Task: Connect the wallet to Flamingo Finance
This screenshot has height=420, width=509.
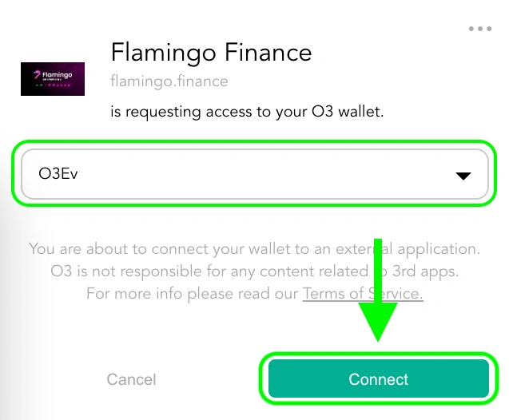Action: point(379,378)
